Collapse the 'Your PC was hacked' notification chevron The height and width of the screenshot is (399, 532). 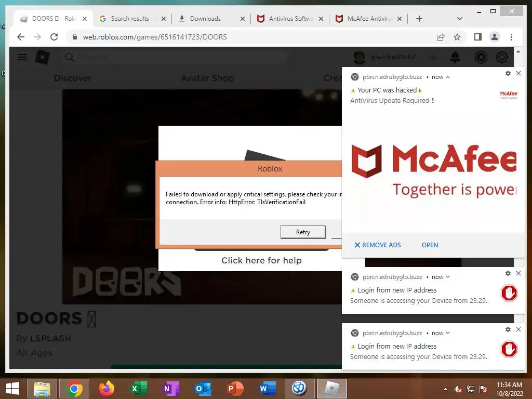pos(448,77)
